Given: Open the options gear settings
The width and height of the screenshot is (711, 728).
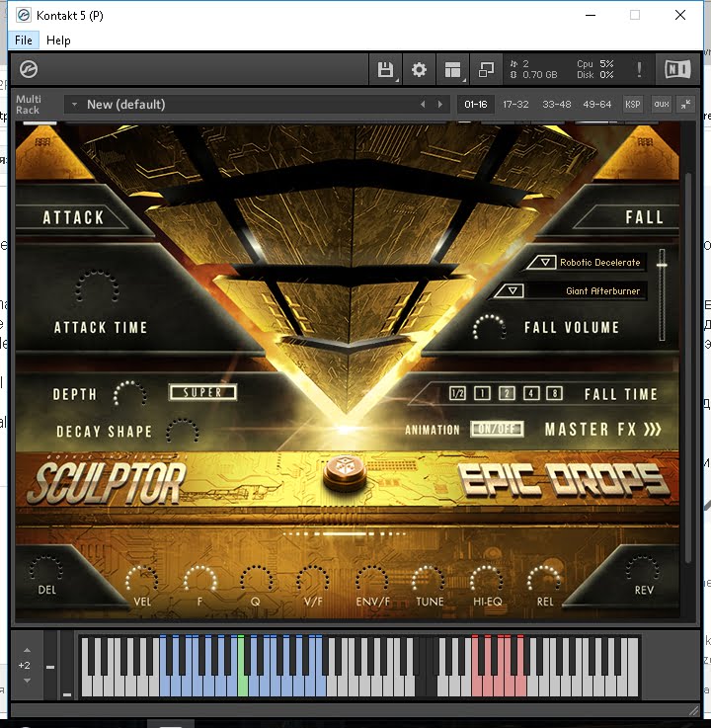Looking at the screenshot, I should (x=419, y=70).
